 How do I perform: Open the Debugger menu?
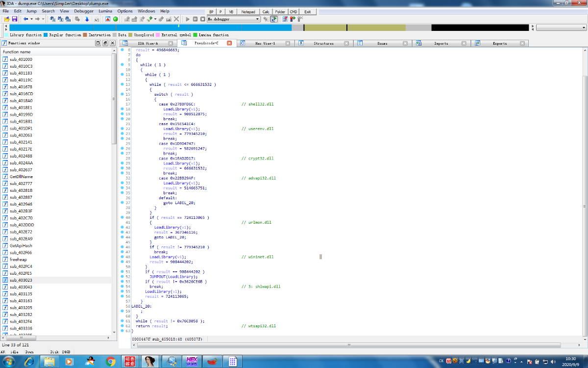coord(84,11)
